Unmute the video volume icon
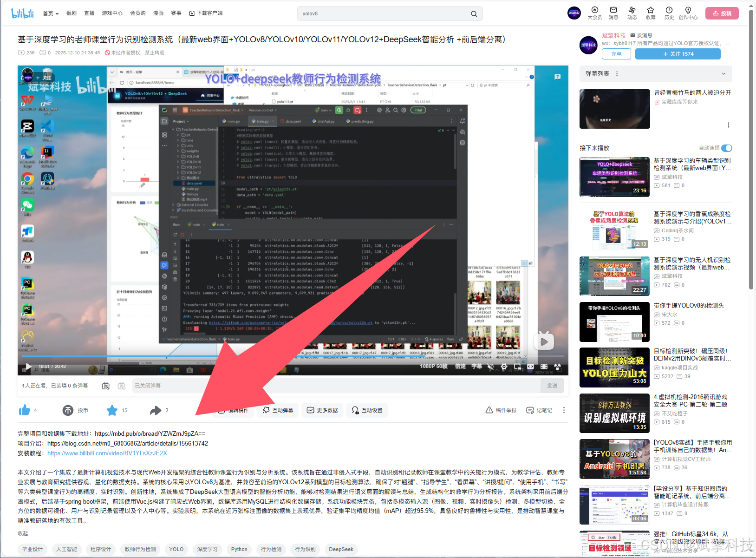 tap(490, 367)
